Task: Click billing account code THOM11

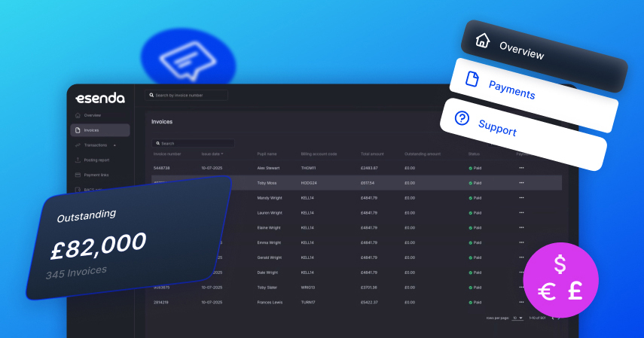Action: click(x=308, y=168)
